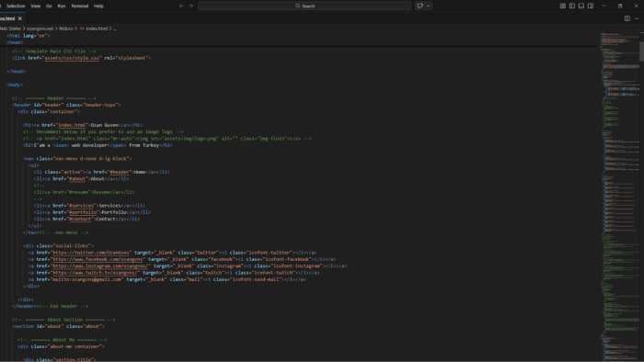644x362 pixels.
Task: Open the View menu
Action: (x=36, y=6)
